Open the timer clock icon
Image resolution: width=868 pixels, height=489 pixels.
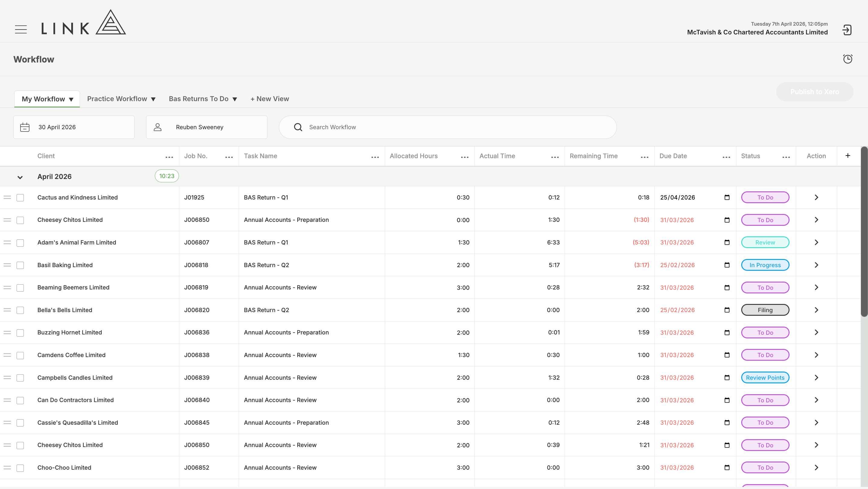point(848,59)
